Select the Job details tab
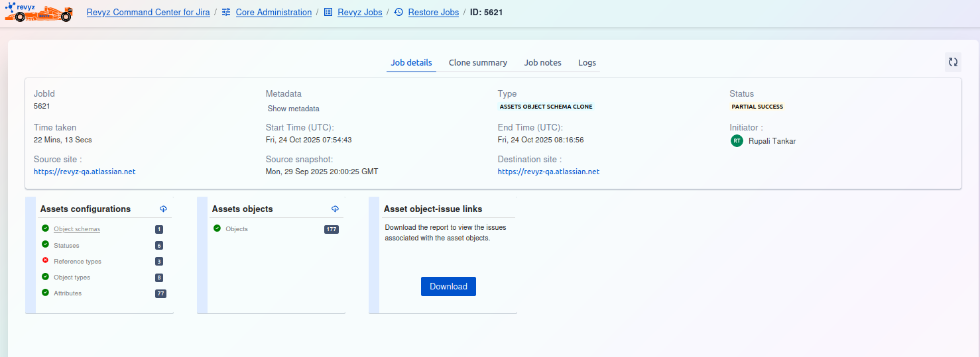 point(411,63)
